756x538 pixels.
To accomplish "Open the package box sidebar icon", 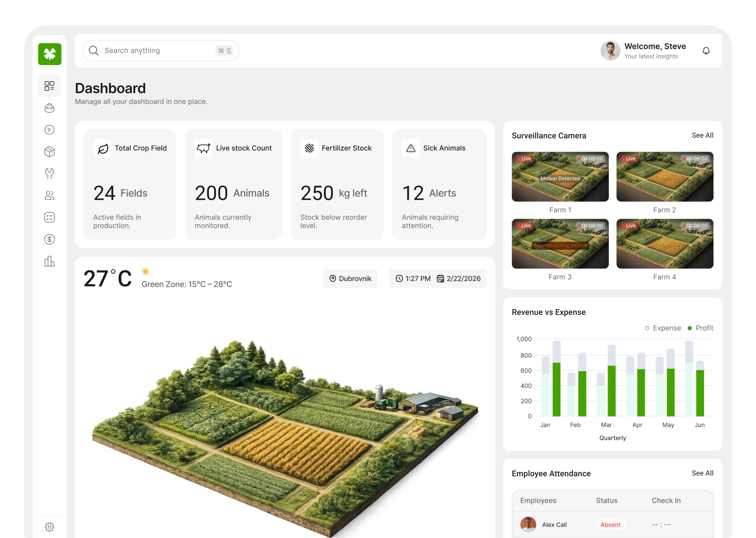I will pyautogui.click(x=49, y=152).
